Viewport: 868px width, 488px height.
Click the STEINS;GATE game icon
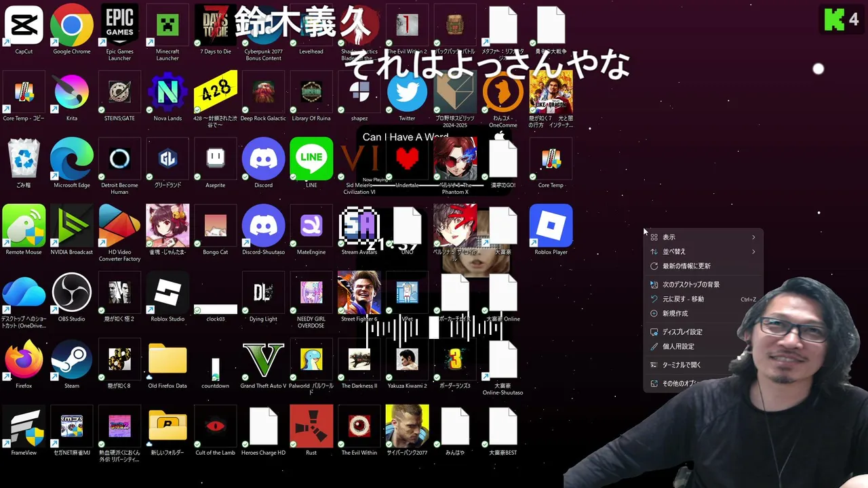[x=119, y=92]
